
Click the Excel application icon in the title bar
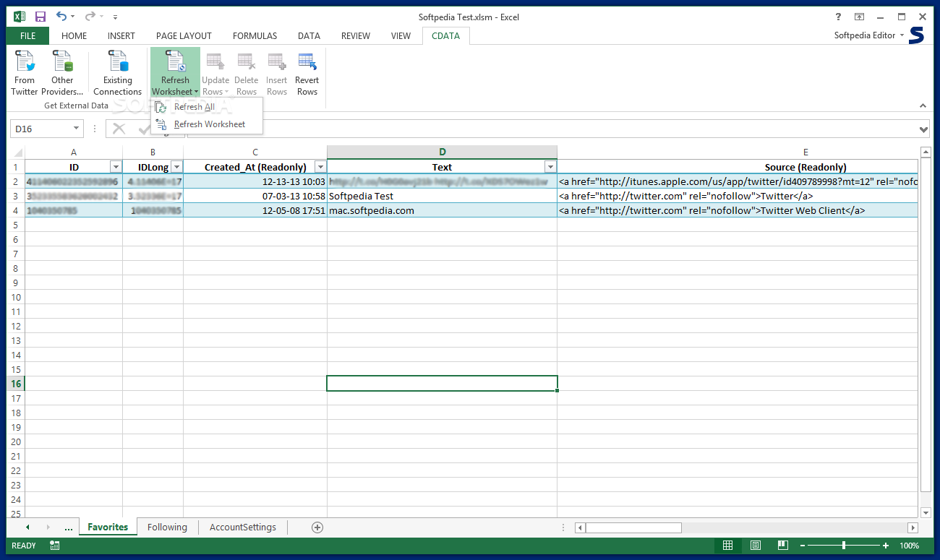click(19, 17)
